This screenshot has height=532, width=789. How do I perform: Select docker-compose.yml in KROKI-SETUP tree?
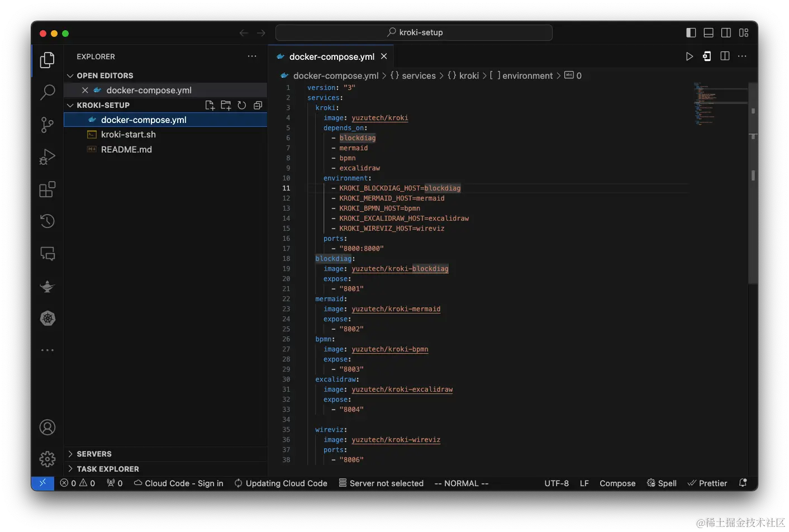pos(165,120)
